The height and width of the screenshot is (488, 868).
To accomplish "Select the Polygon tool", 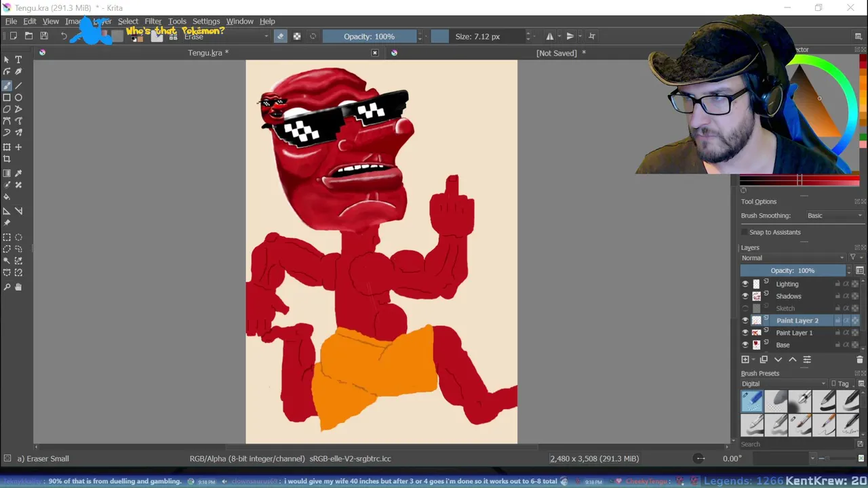I will pos(7,109).
